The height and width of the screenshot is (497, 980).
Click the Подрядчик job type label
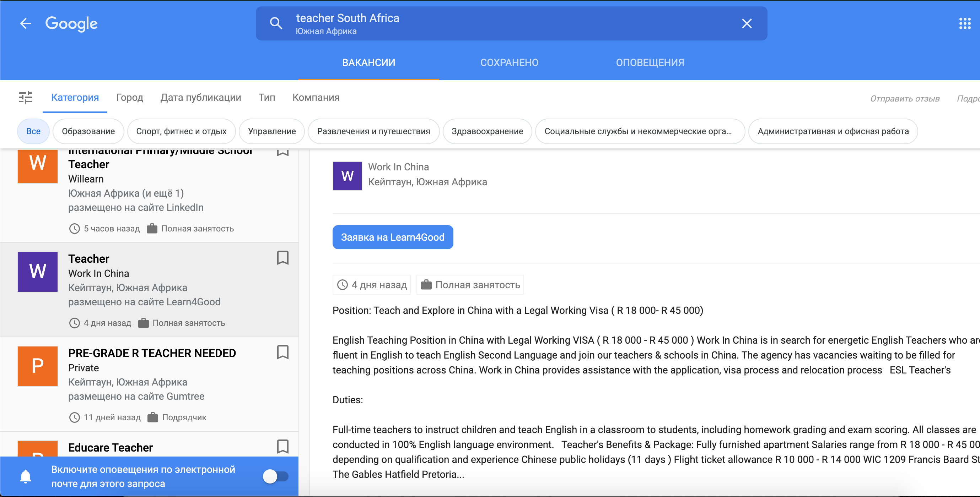[x=184, y=417]
